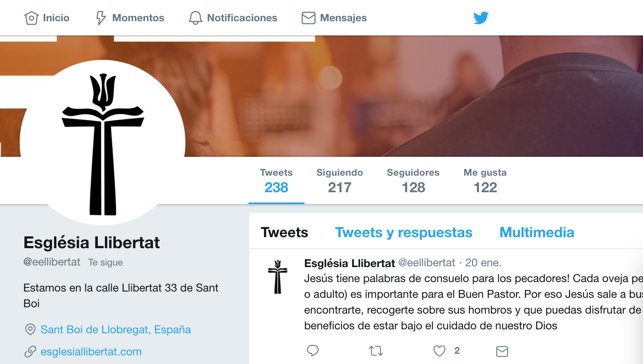The height and width of the screenshot is (364, 643).
Task: Click the Twitter bird logo
Action: pyautogui.click(x=481, y=18)
